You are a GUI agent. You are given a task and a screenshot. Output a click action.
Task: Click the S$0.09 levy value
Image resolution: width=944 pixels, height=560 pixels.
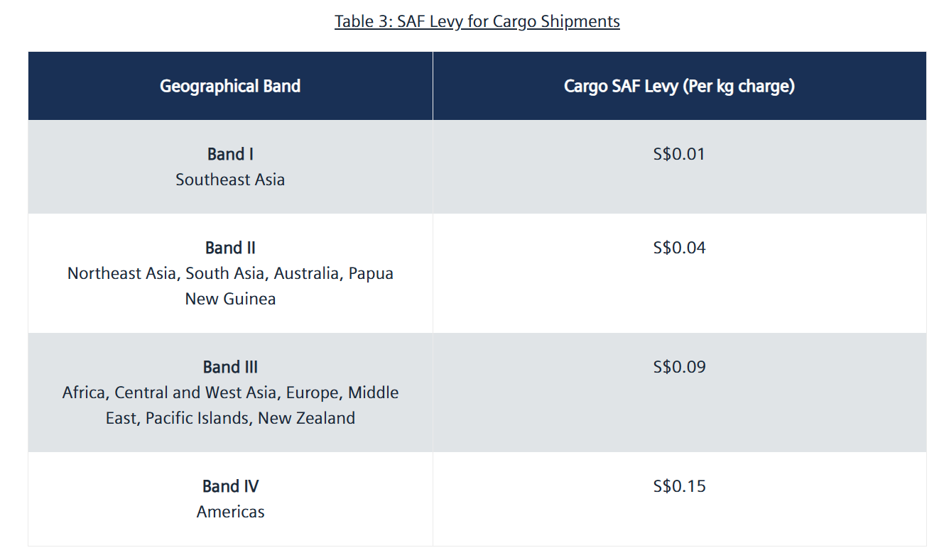(679, 367)
